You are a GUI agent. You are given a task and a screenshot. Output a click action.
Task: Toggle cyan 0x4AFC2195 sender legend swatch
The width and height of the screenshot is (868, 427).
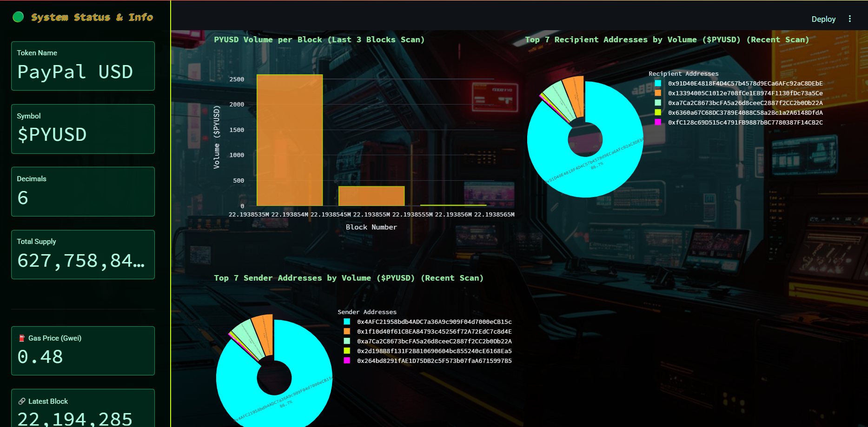pos(347,322)
